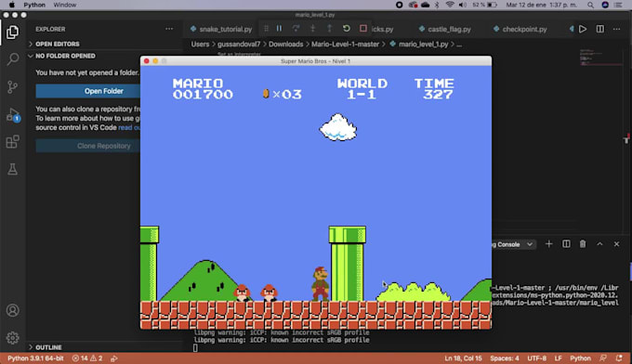Open the Window menu in menu bar

point(64,5)
